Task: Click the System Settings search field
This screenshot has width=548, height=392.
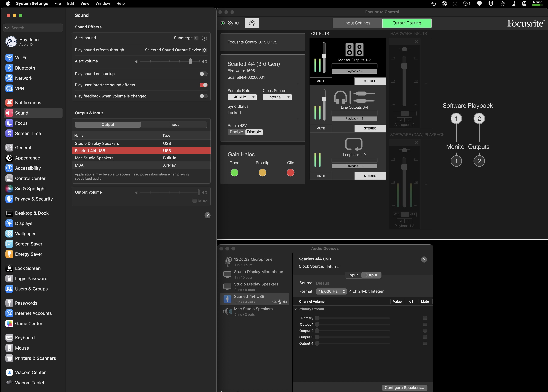Action: pyautogui.click(x=33, y=28)
